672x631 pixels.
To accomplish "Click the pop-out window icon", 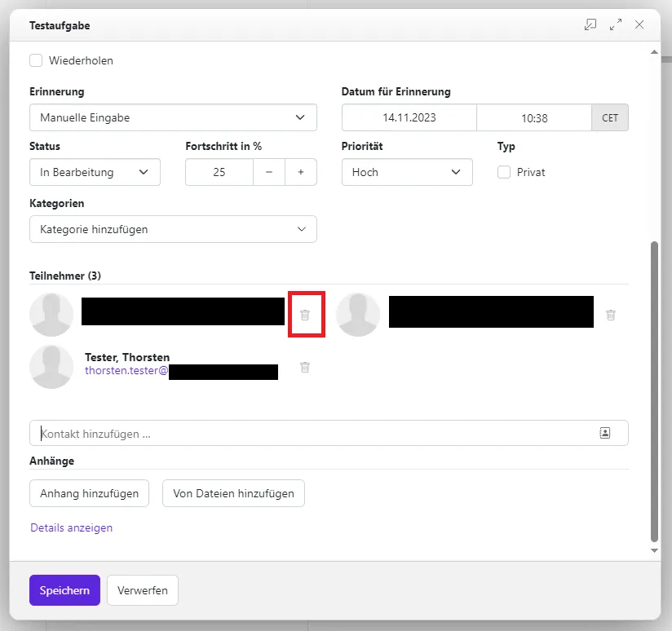I will (x=590, y=25).
